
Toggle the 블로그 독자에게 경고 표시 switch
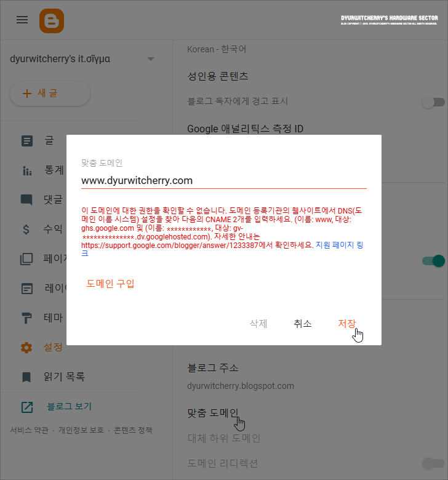pos(434,102)
